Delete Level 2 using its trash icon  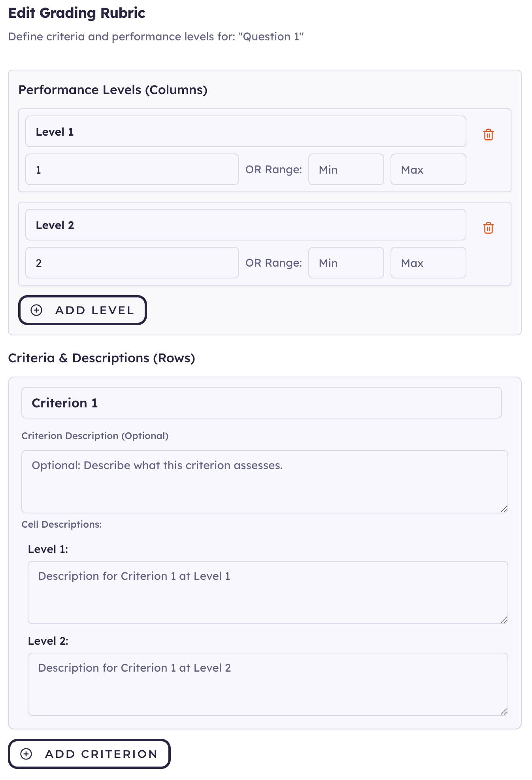489,228
